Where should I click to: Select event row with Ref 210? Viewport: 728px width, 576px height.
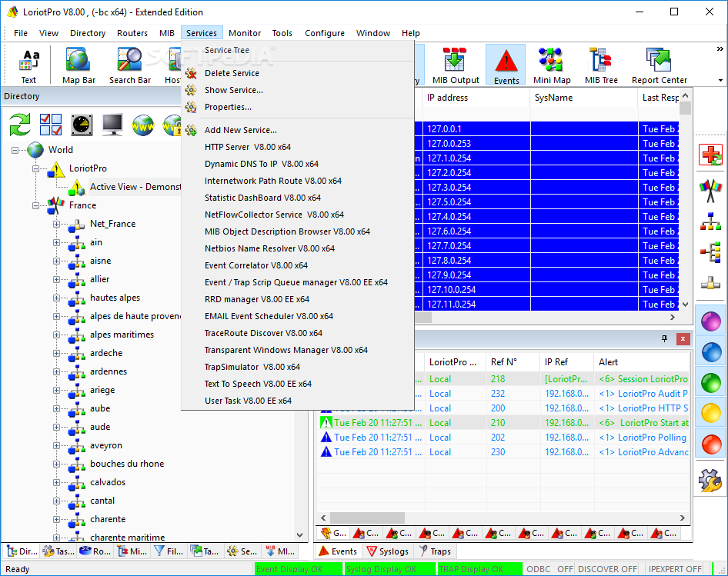pyautogui.click(x=504, y=423)
